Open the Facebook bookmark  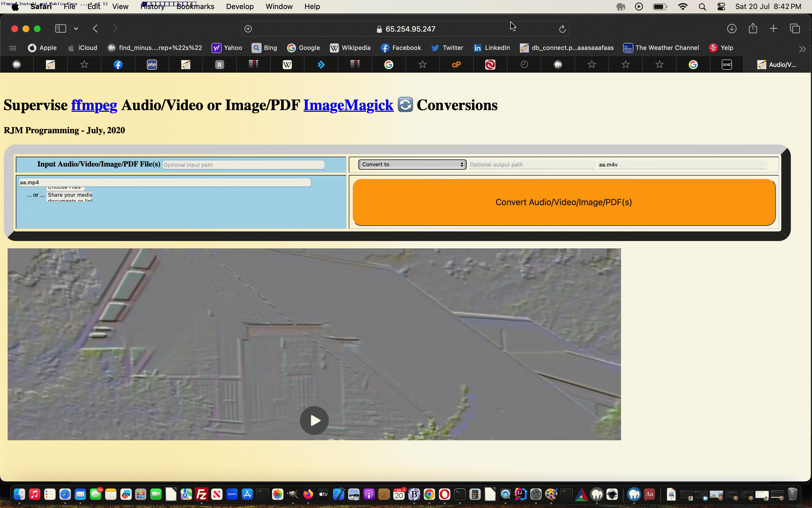(401, 48)
